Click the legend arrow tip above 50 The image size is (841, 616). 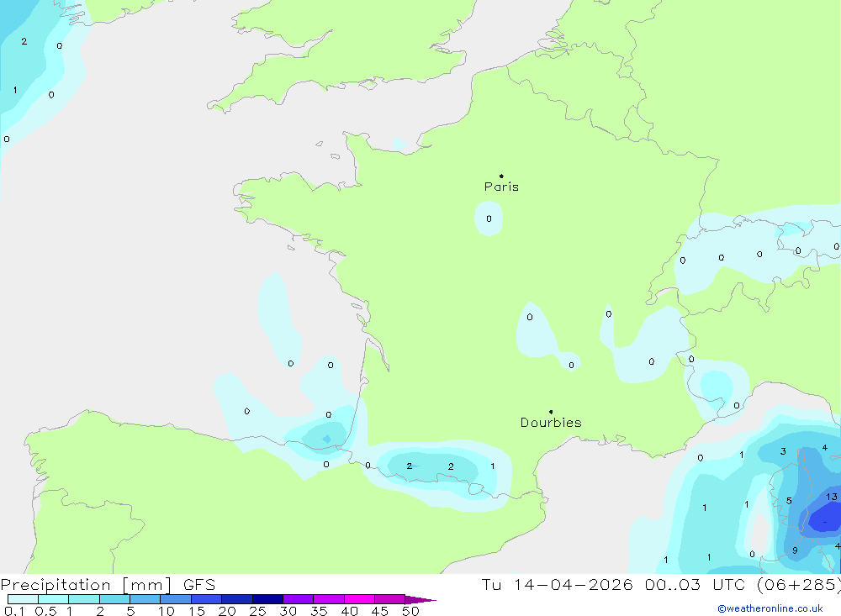[420, 599]
